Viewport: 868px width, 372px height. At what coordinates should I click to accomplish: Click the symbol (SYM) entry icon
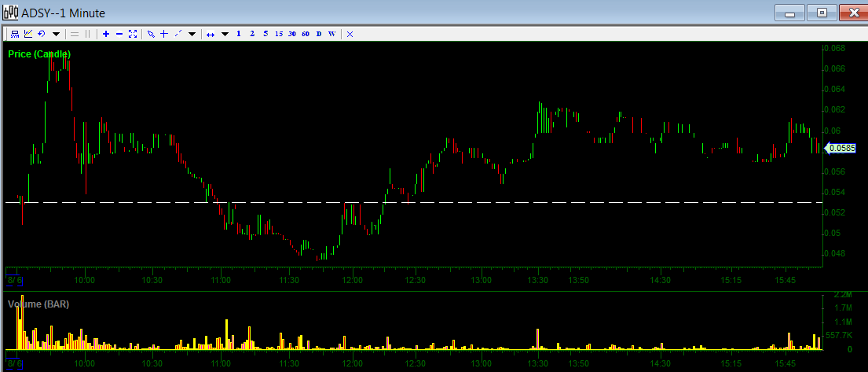click(x=14, y=34)
